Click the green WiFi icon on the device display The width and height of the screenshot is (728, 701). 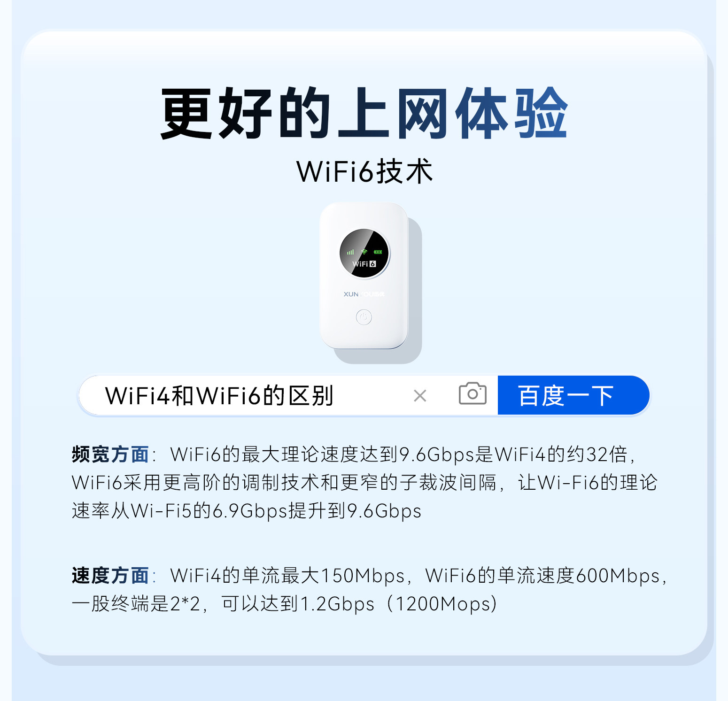tap(364, 252)
